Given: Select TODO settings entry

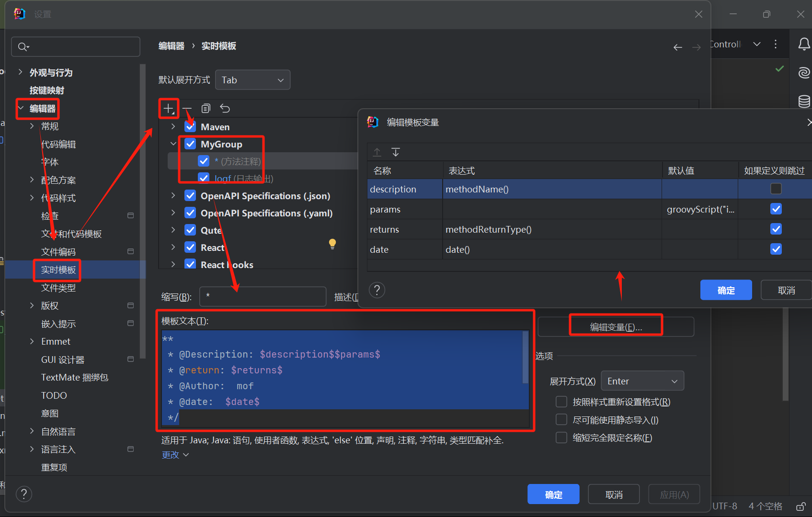Looking at the screenshot, I should point(54,395).
